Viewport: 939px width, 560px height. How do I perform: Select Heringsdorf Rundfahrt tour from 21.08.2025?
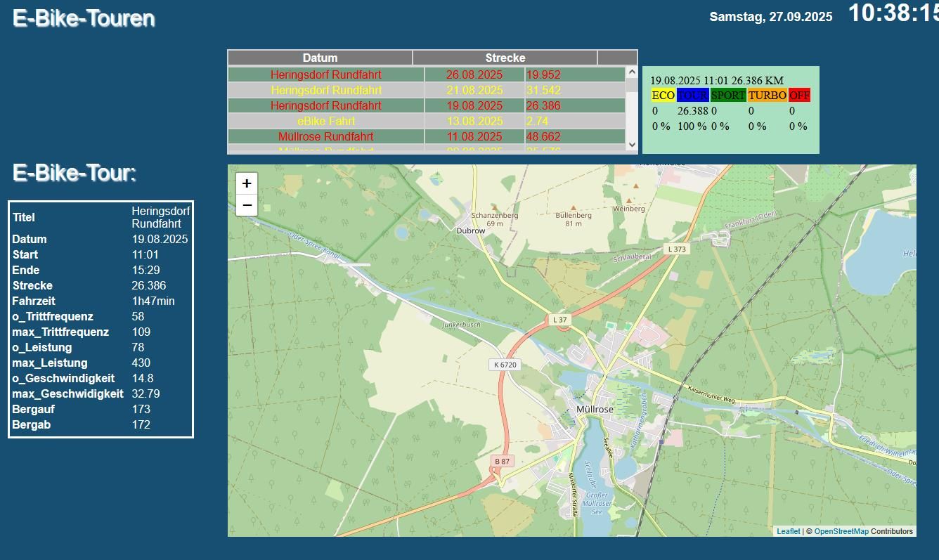point(326,90)
